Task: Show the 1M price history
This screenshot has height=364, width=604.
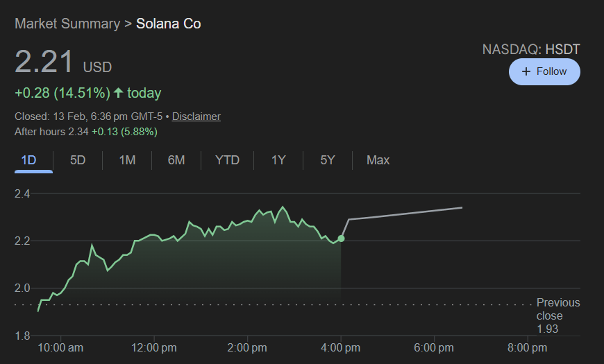Action: click(127, 160)
